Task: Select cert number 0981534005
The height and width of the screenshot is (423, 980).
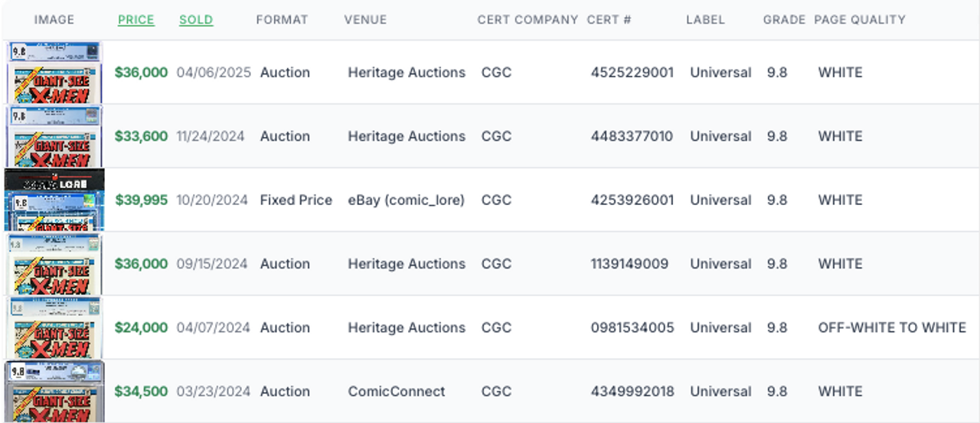Action: point(632,327)
